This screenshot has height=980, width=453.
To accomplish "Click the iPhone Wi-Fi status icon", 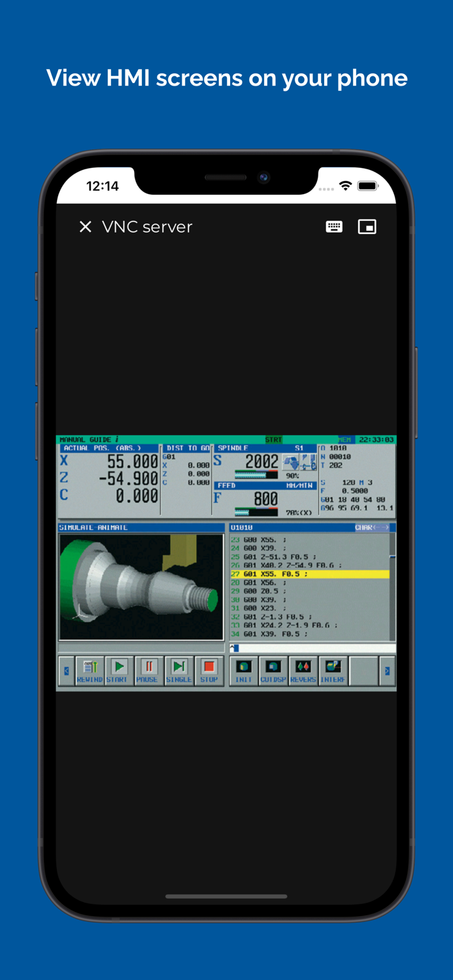I will 345,186.
